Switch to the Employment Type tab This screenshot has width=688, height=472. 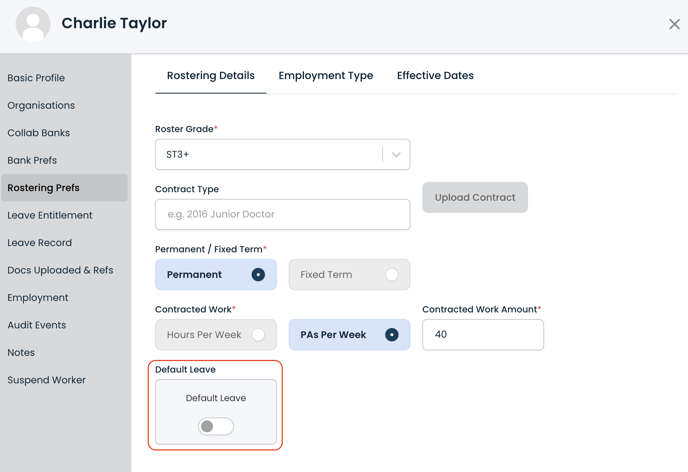click(x=326, y=75)
